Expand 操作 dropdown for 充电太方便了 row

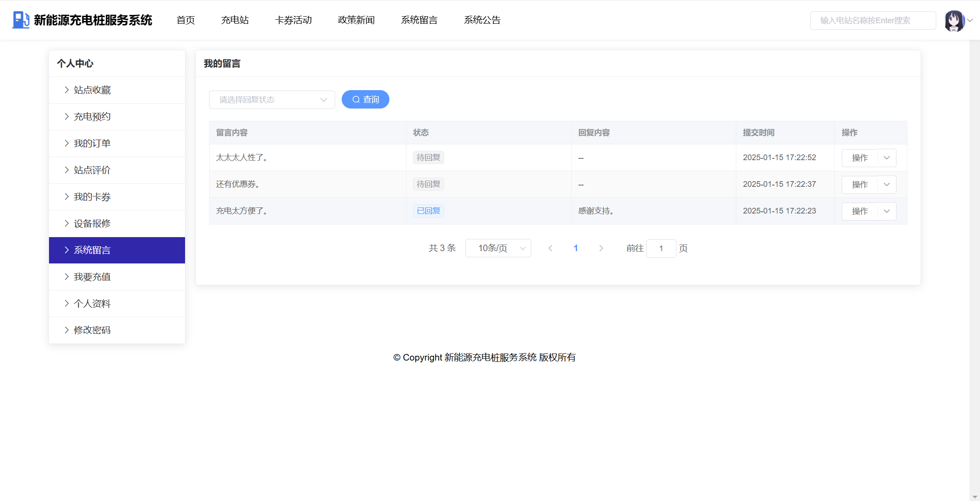click(887, 211)
